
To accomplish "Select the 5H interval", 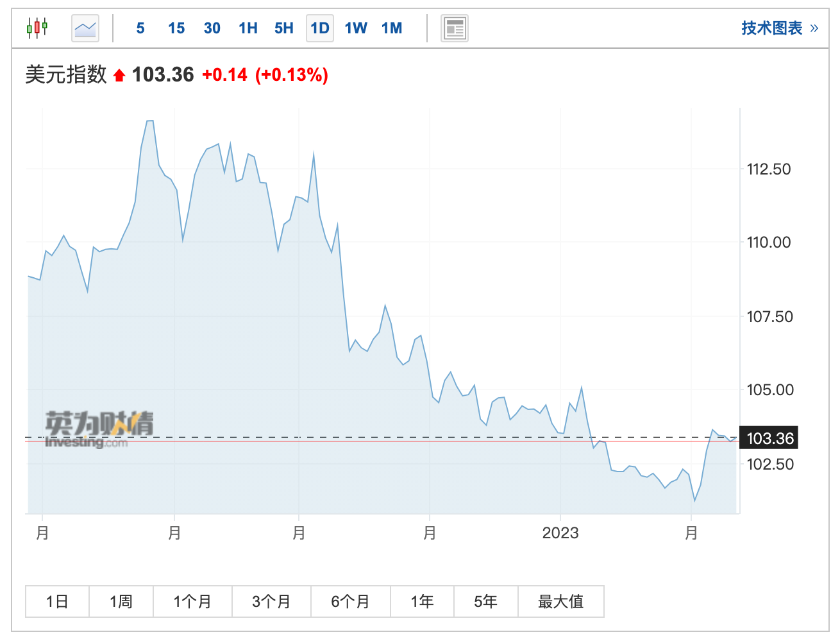I will coord(284,28).
